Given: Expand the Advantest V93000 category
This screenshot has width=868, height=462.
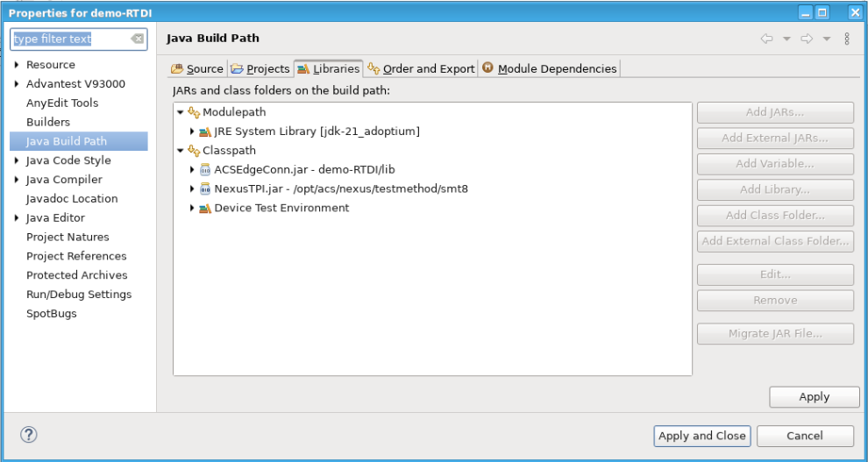Looking at the screenshot, I should [x=17, y=84].
